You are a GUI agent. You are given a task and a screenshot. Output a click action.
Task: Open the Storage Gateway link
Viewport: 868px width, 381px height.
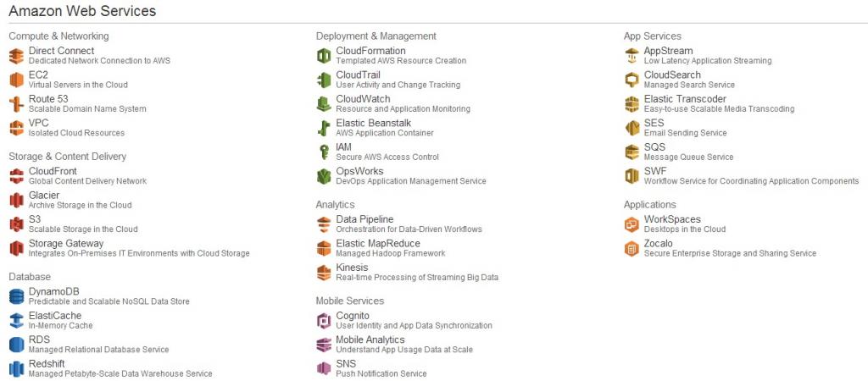pos(66,243)
